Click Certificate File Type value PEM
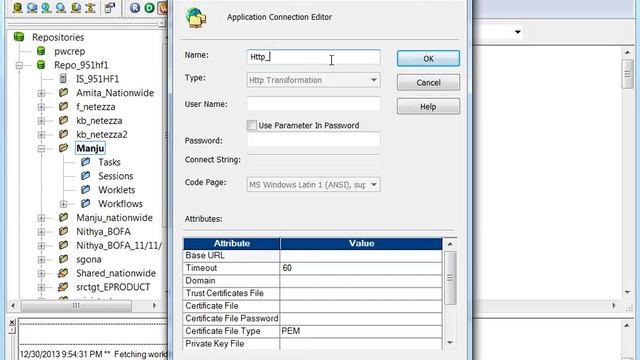The image size is (640, 360). 361,331
